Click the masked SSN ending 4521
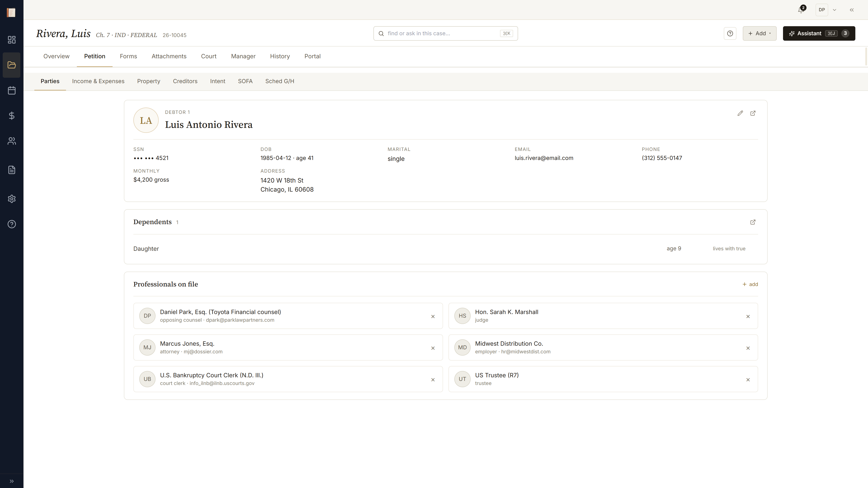The image size is (868, 488). tap(151, 158)
